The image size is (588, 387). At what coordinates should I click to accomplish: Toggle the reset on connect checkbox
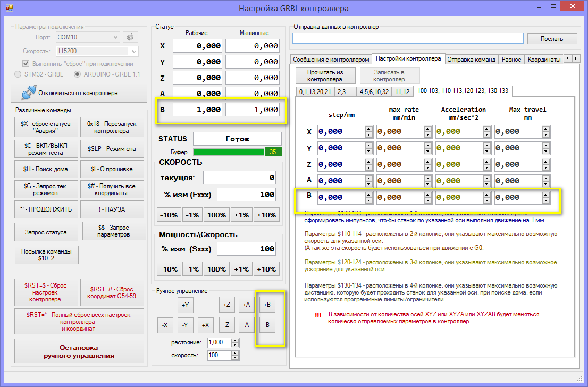click(x=26, y=63)
